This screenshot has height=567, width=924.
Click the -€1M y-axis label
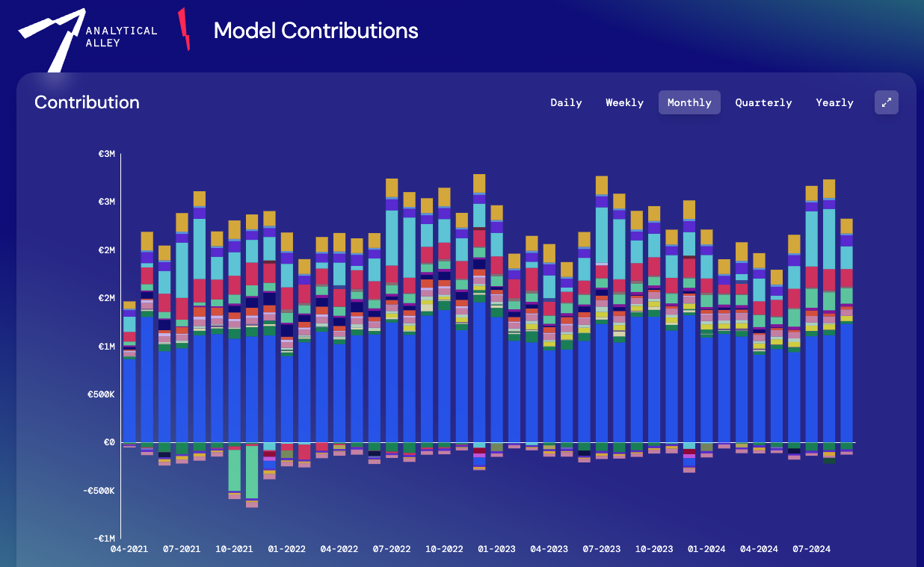coord(104,539)
